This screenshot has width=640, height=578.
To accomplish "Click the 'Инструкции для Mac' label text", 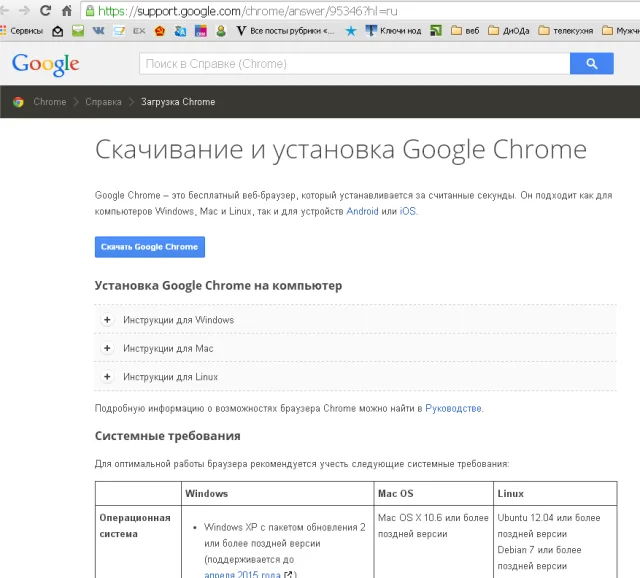I will tap(168, 349).
